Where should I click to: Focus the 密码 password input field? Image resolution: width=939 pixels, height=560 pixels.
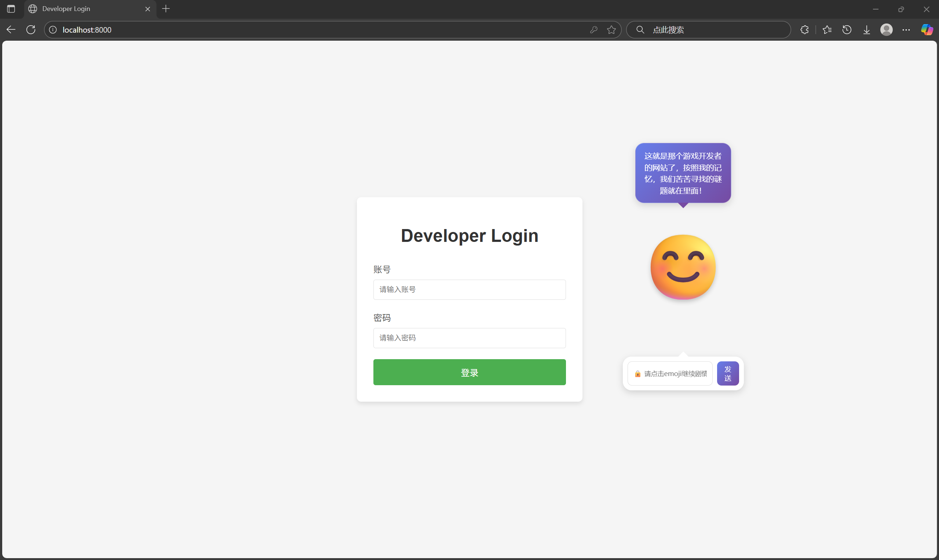[469, 338]
